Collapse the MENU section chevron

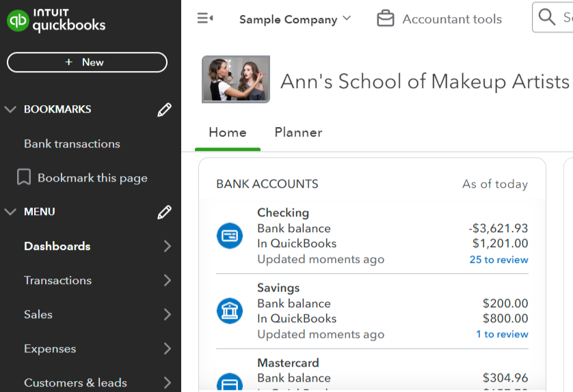10,212
